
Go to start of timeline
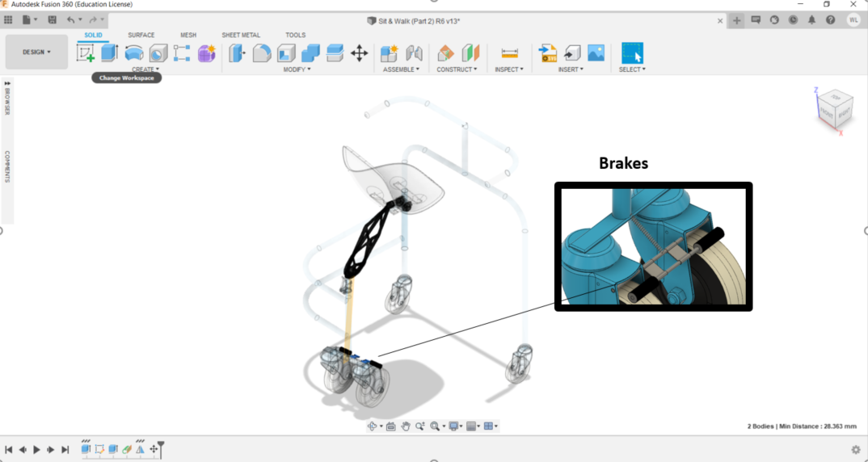pos(8,450)
